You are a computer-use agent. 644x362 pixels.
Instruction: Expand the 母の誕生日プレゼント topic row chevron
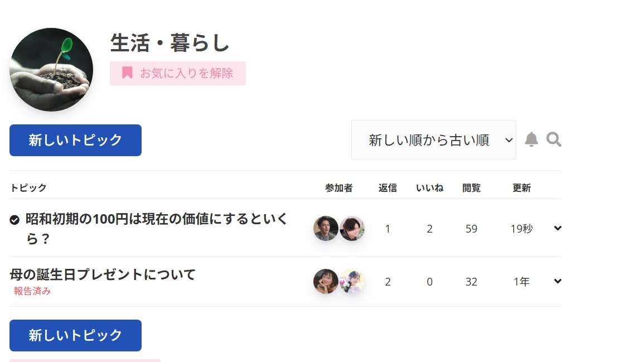(558, 281)
